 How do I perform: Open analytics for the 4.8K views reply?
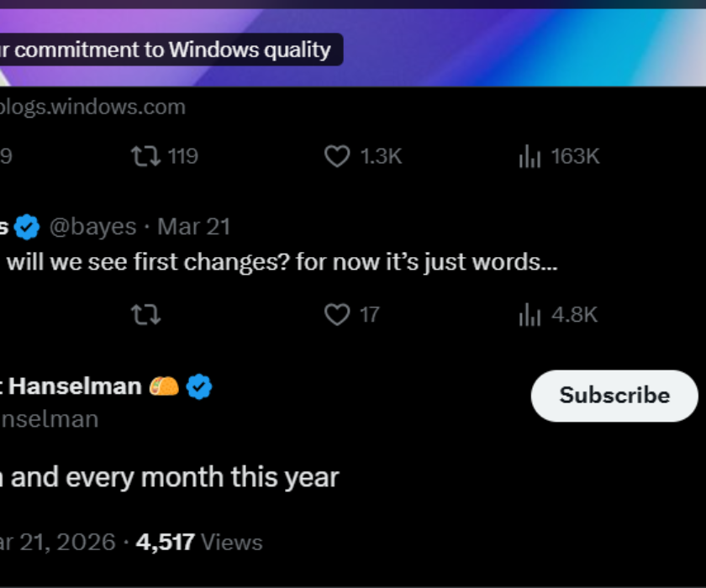tap(529, 314)
